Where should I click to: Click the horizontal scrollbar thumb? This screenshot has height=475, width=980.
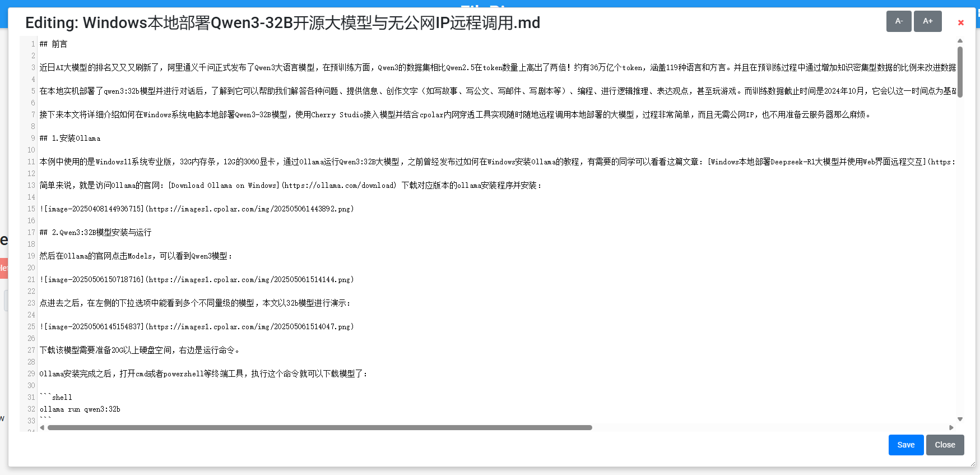tap(319, 427)
